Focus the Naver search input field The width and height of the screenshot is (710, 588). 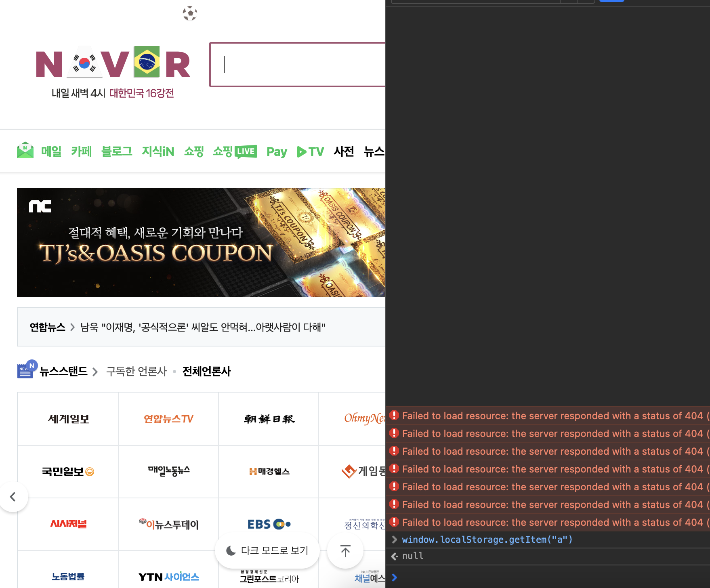pos(298,65)
